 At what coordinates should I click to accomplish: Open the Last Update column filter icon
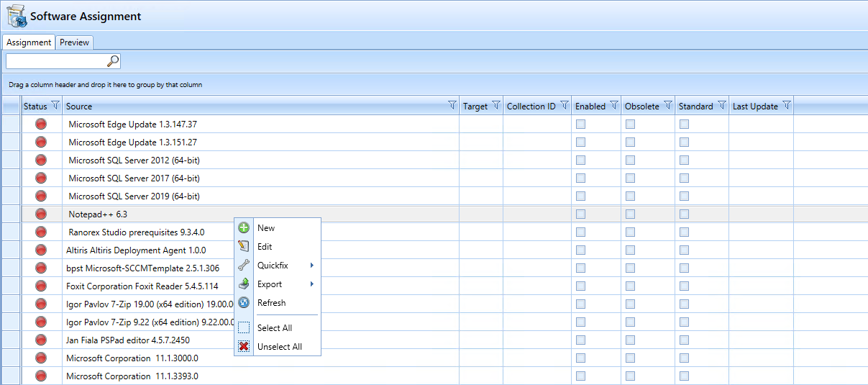[x=787, y=106]
